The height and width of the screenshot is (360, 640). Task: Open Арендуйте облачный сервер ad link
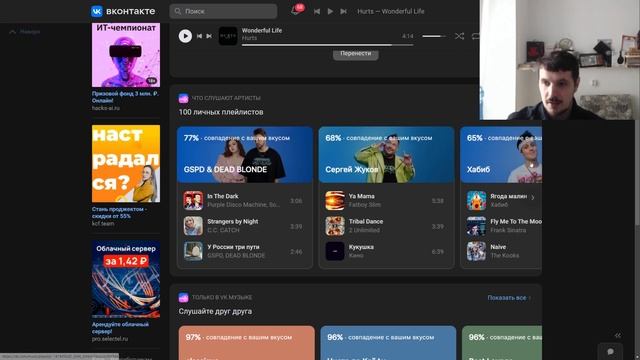[120, 328]
